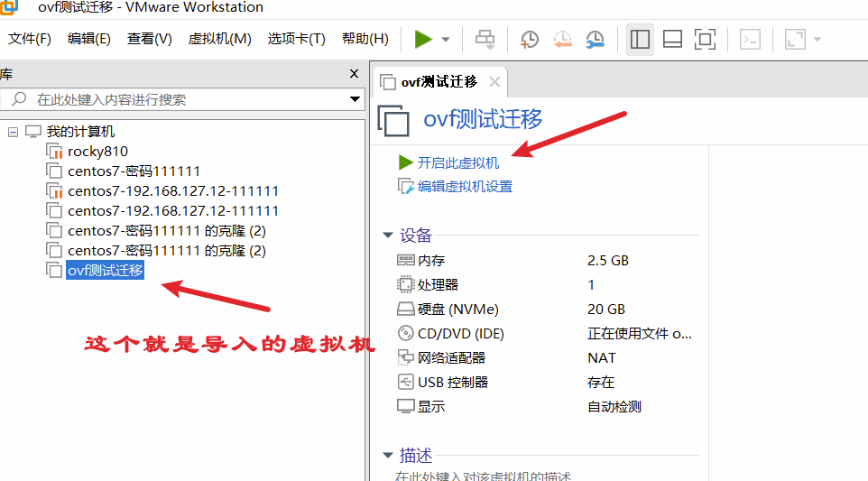Open the snapshot manager toolbar icon
The image size is (868, 481).
coord(596,40)
